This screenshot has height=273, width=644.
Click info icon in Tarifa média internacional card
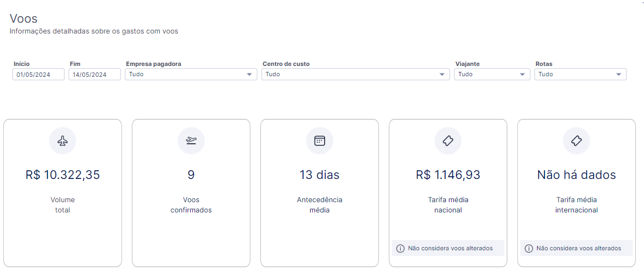528,248
